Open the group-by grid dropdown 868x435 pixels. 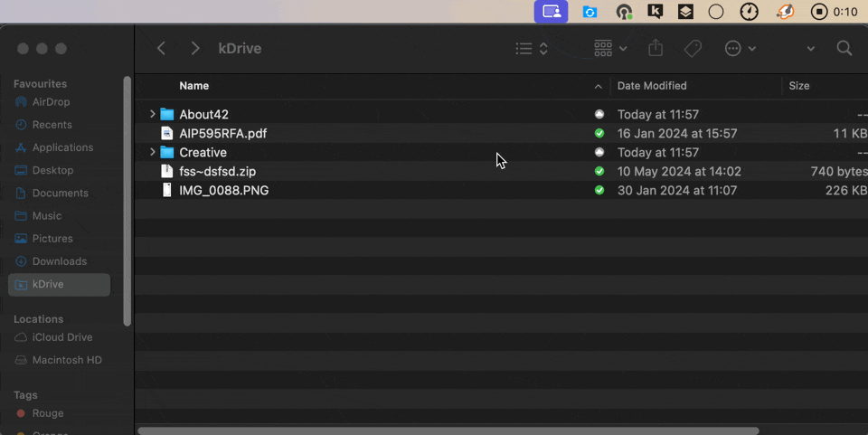(x=610, y=49)
